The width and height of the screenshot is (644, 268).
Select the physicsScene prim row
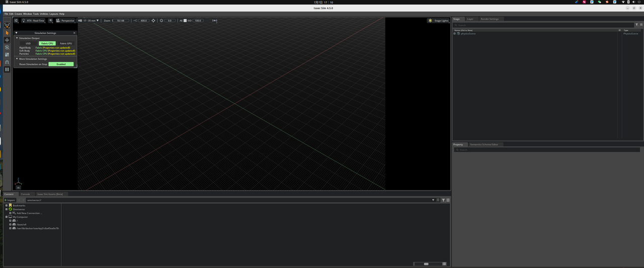(547, 34)
